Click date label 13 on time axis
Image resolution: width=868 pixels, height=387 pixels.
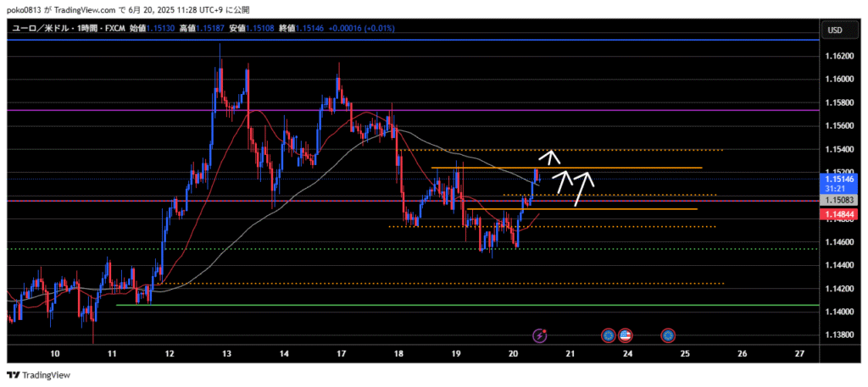(x=226, y=352)
